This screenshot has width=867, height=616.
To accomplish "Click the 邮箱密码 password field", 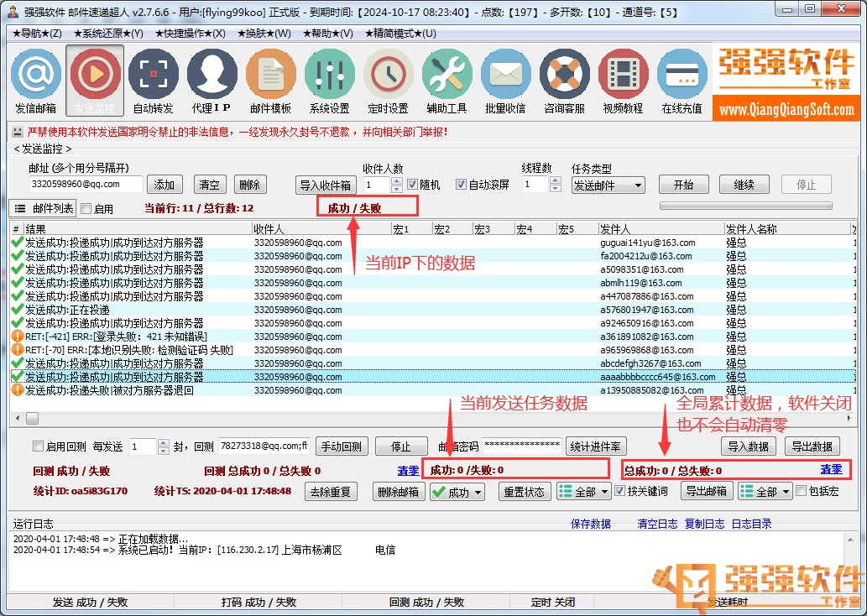I will [522, 446].
